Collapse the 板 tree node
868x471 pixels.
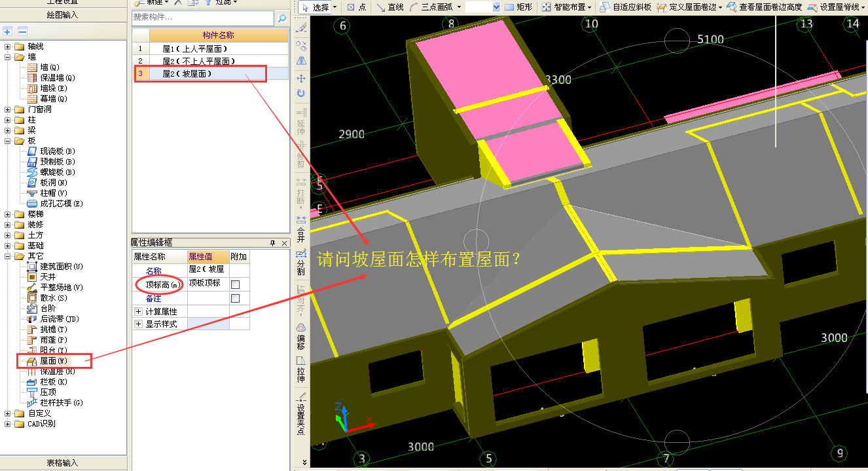tap(7, 141)
